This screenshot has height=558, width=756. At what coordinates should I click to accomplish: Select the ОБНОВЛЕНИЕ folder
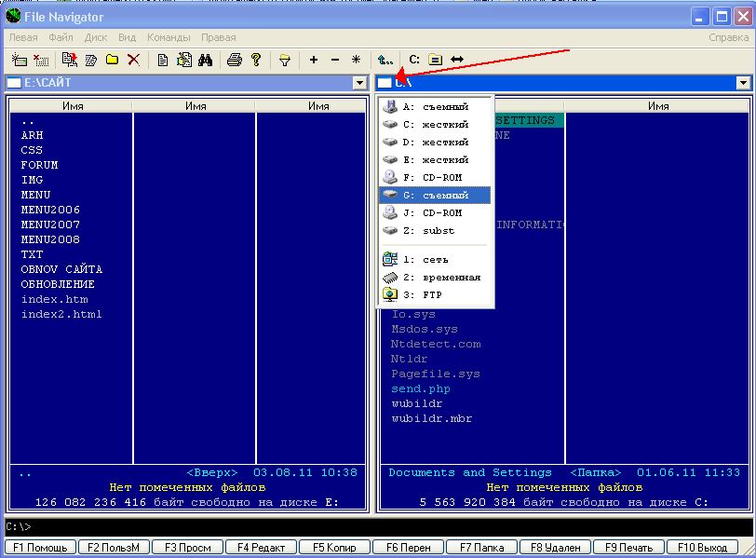pos(58,284)
